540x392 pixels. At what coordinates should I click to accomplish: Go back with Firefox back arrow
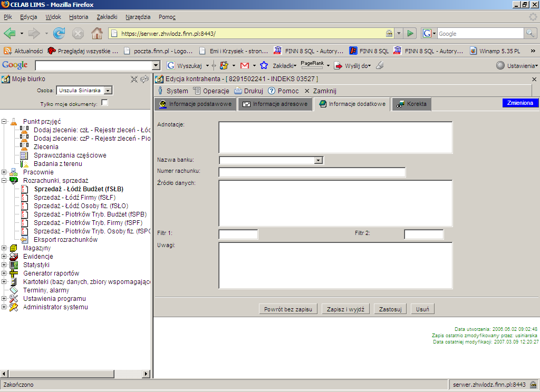(x=10, y=33)
